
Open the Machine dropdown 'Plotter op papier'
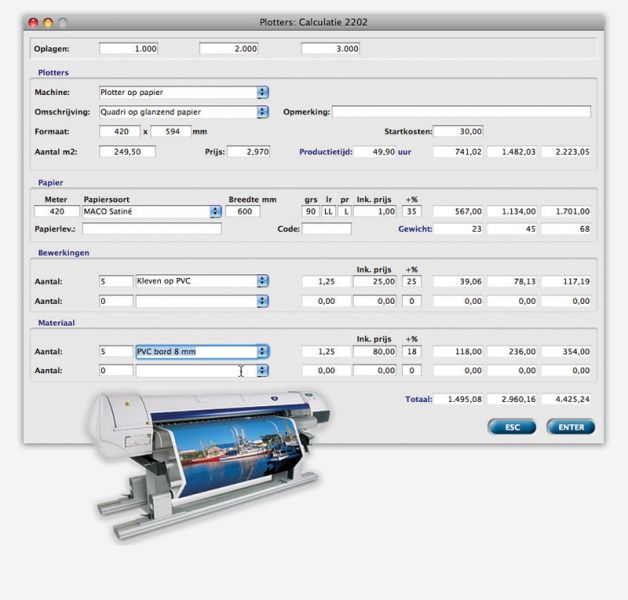[x=183, y=93]
